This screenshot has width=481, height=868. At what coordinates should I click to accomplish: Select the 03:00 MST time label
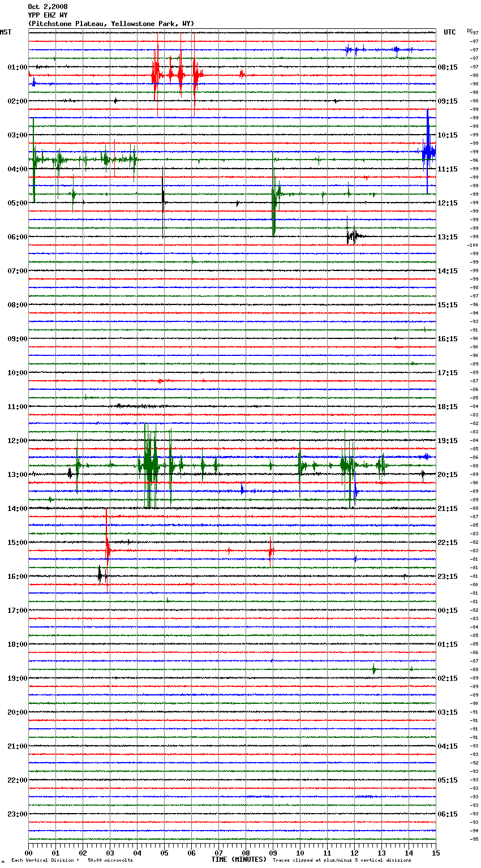tap(18, 135)
